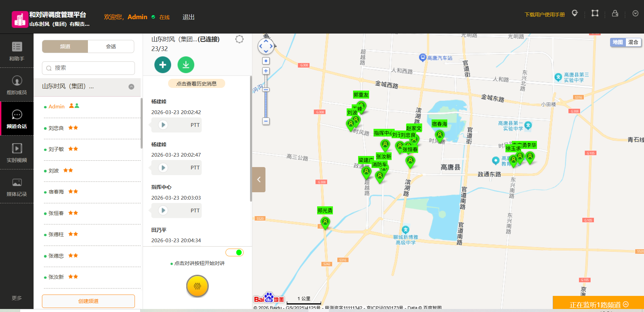Open 媒体记录 media records panel

[17, 187]
